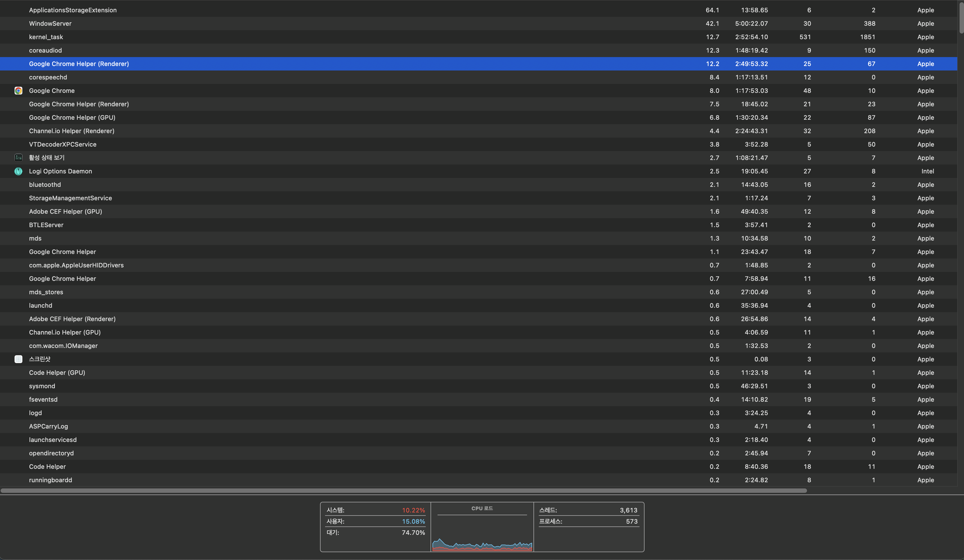Click the 시스템 percentage 10.22%

click(x=413, y=510)
